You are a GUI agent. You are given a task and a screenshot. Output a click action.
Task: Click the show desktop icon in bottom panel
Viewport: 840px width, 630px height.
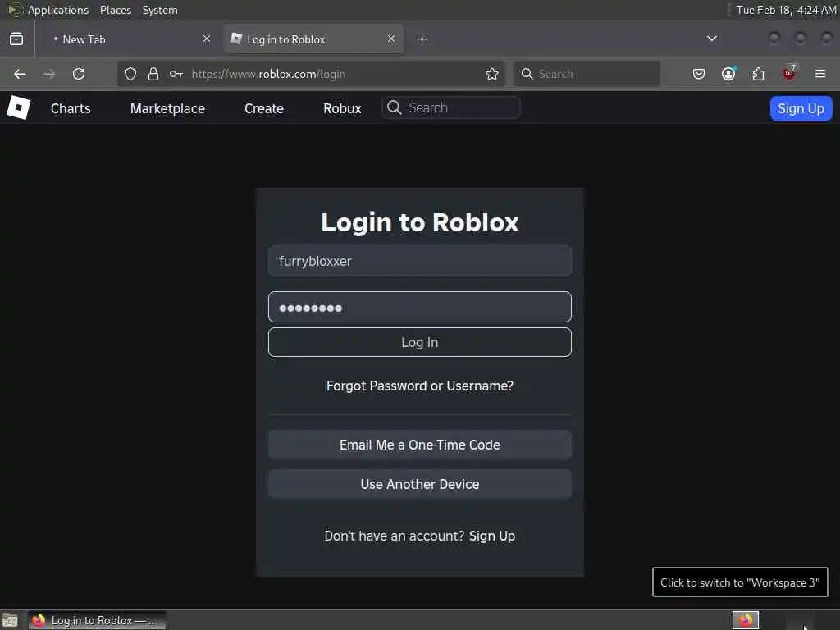click(x=10, y=620)
